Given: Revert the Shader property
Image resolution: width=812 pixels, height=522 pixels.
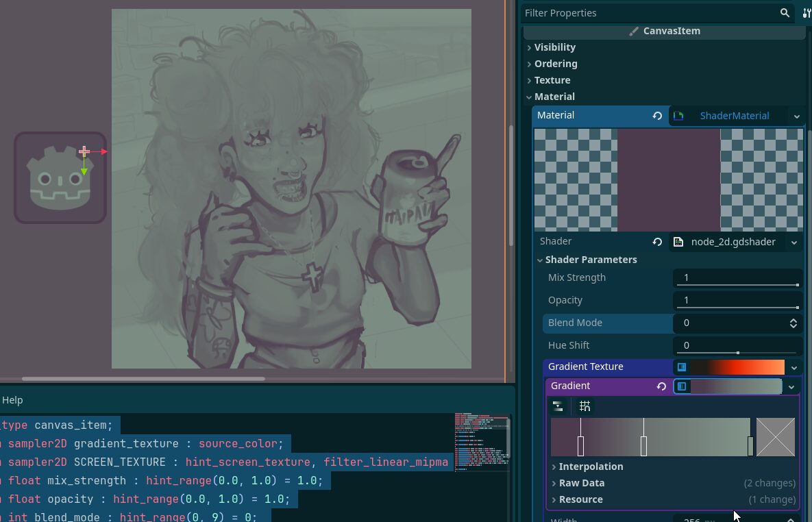Looking at the screenshot, I should click(657, 242).
